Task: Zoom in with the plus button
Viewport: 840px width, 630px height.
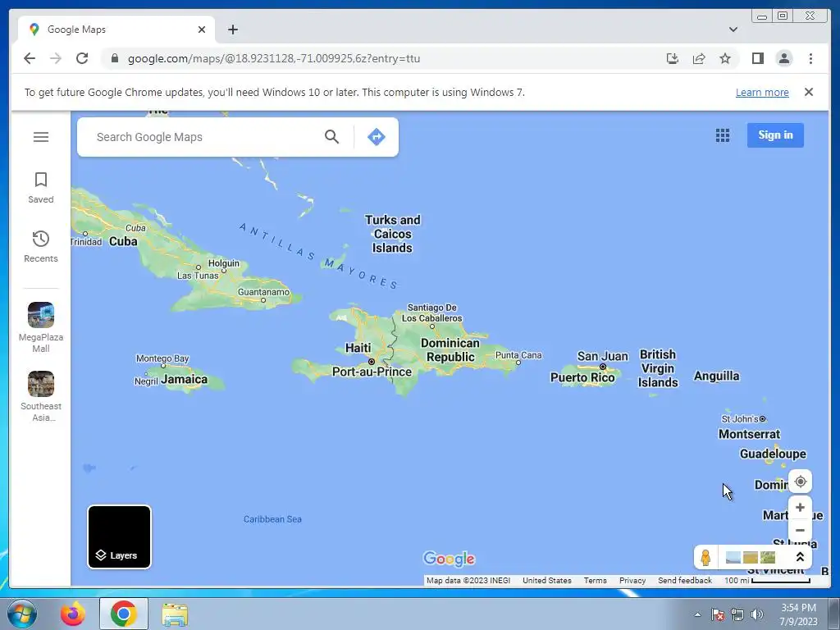Action: pos(800,507)
